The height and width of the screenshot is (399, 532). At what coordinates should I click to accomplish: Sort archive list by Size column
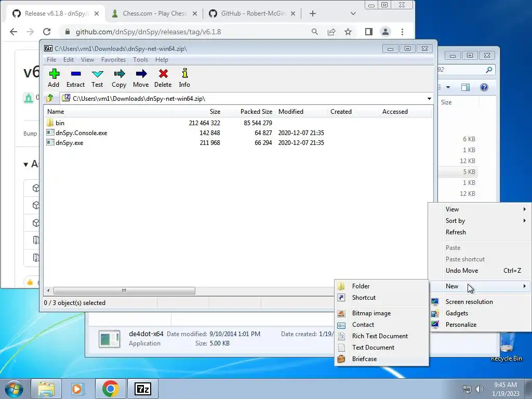(x=197, y=112)
